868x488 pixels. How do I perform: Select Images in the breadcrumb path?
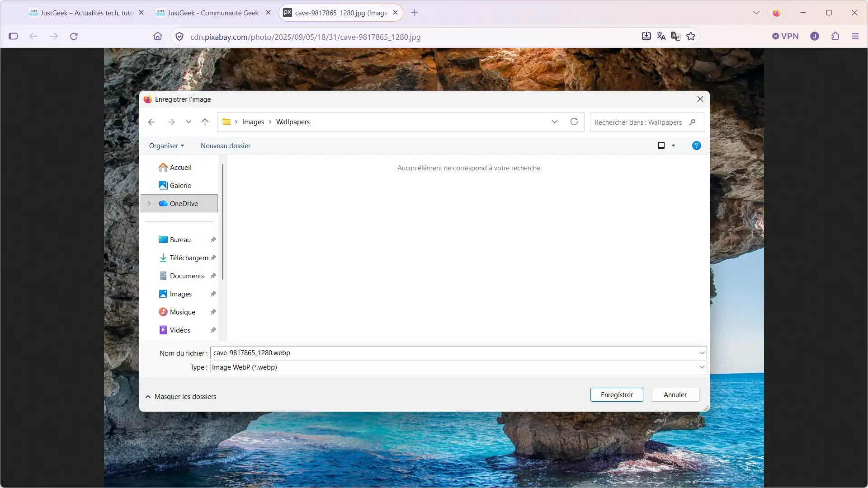point(253,122)
